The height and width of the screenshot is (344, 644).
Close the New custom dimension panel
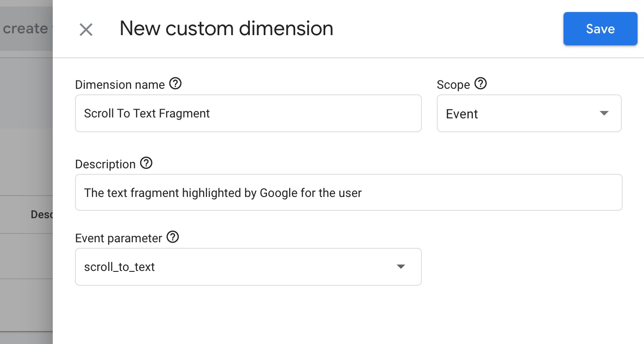click(86, 30)
